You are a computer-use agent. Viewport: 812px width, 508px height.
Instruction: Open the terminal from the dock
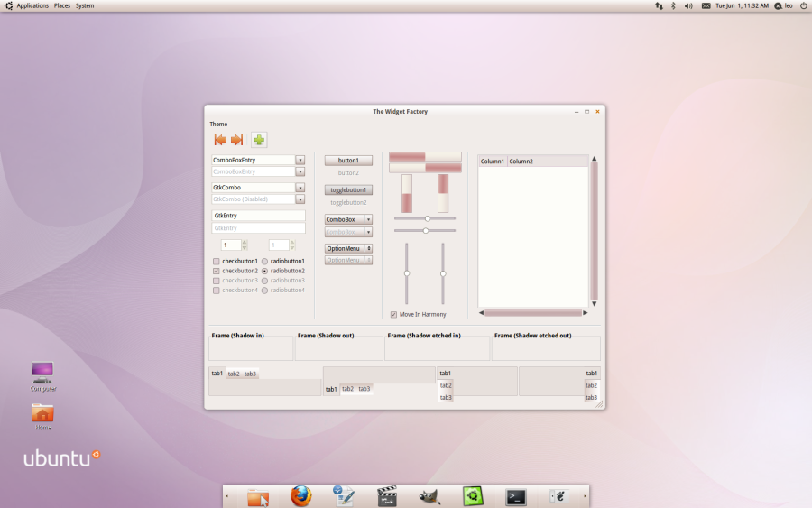(516, 497)
